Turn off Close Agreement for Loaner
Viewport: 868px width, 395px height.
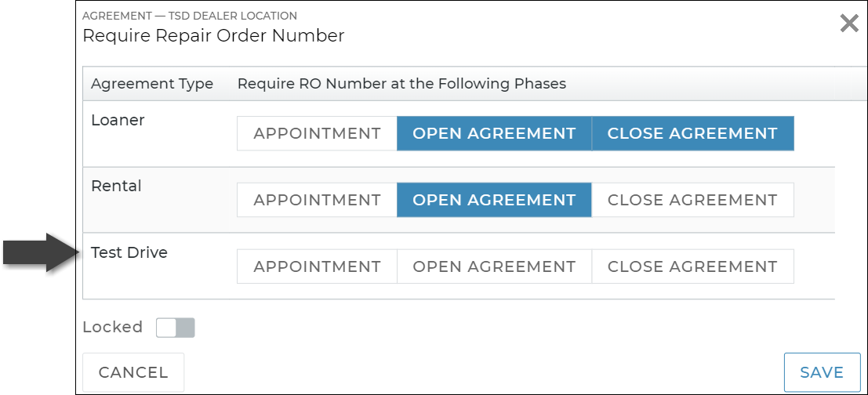tap(692, 133)
